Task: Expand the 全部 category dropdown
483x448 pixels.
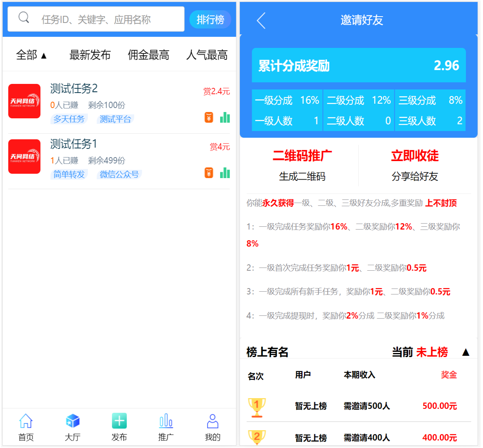Action: click(x=31, y=55)
